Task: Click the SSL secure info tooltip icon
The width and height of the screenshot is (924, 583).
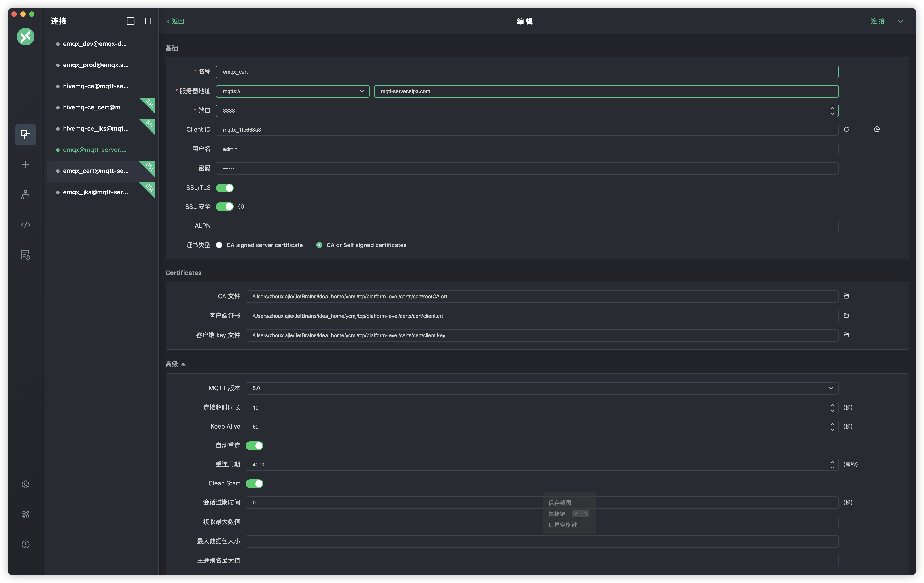Action: point(241,207)
